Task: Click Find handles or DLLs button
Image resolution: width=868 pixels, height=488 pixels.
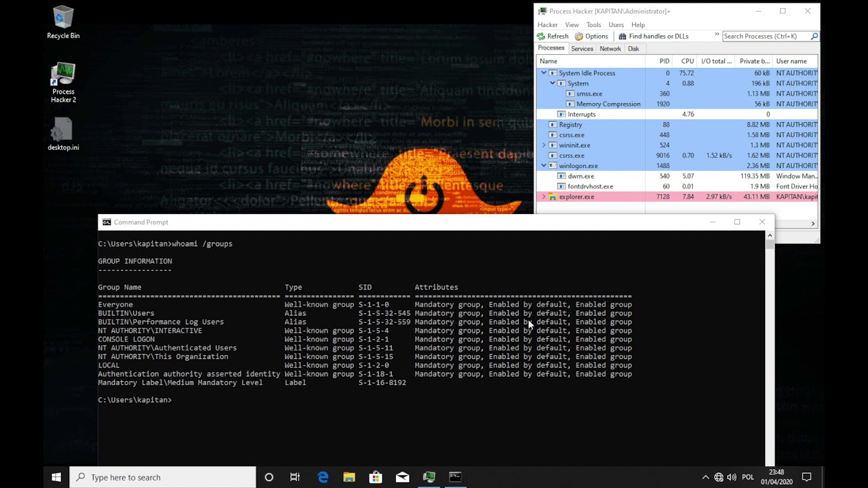Action: [x=653, y=36]
